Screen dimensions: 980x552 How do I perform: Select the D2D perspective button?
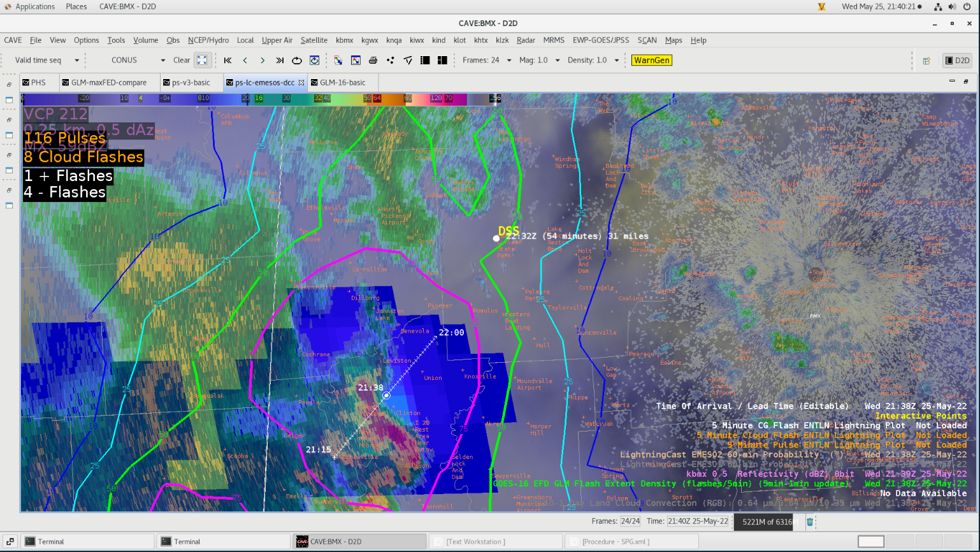click(x=957, y=61)
